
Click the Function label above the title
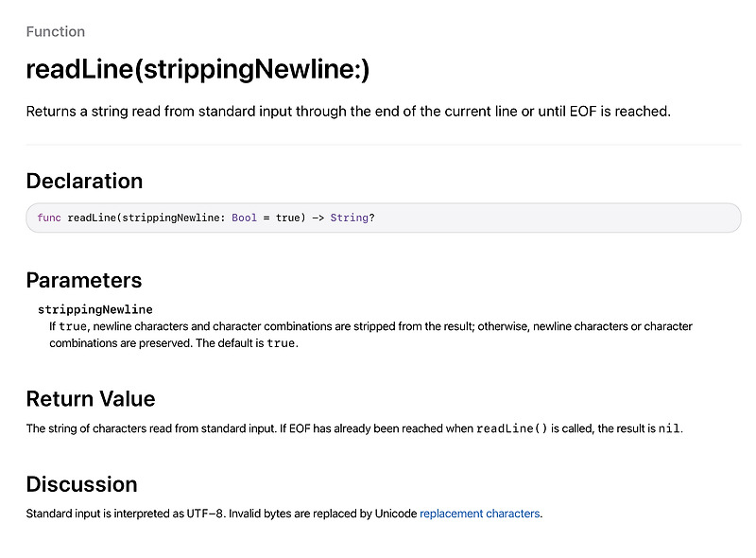(x=56, y=31)
